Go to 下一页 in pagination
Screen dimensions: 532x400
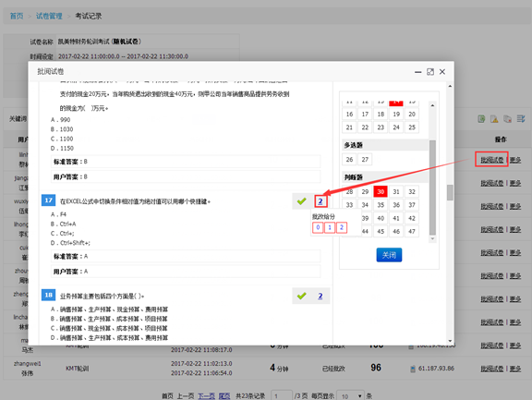pos(206,396)
